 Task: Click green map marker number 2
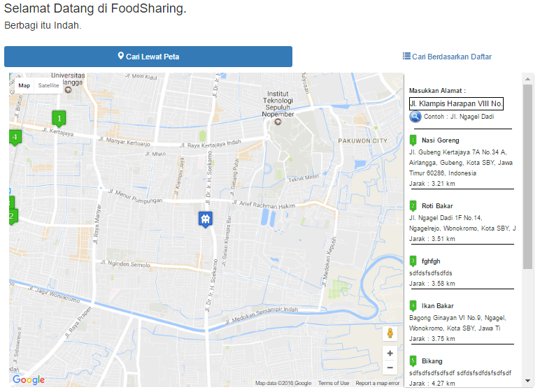13,217
